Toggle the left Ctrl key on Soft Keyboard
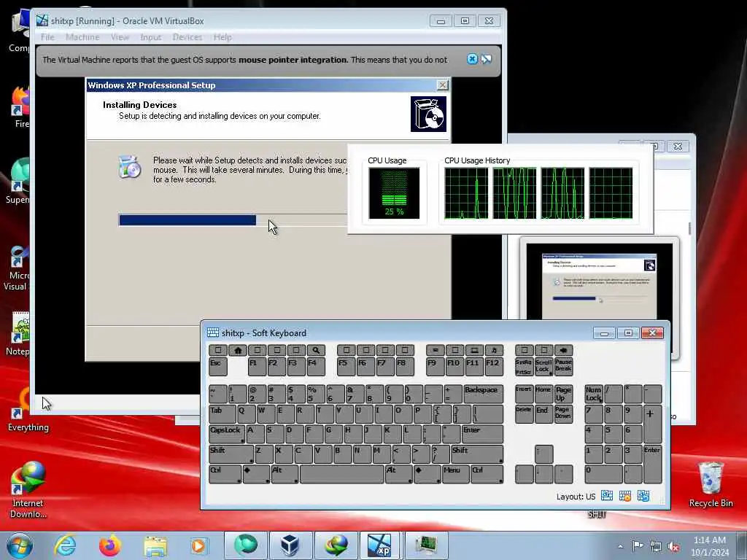This screenshot has height=560, width=747. 225,474
